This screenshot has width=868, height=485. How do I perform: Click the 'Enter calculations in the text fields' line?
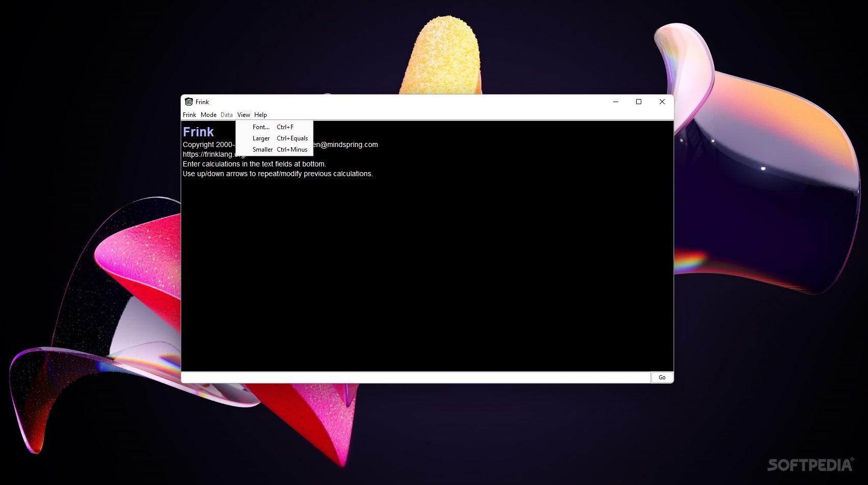[x=254, y=164]
